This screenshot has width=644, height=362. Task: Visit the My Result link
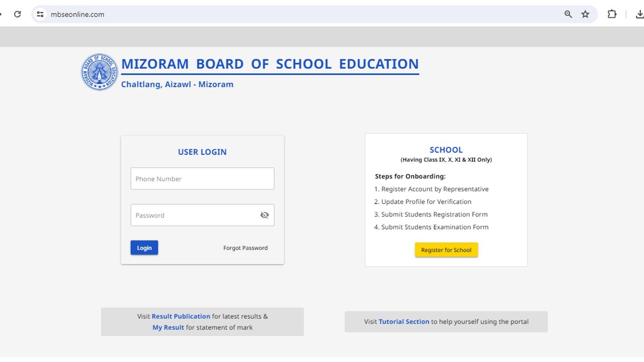click(168, 327)
